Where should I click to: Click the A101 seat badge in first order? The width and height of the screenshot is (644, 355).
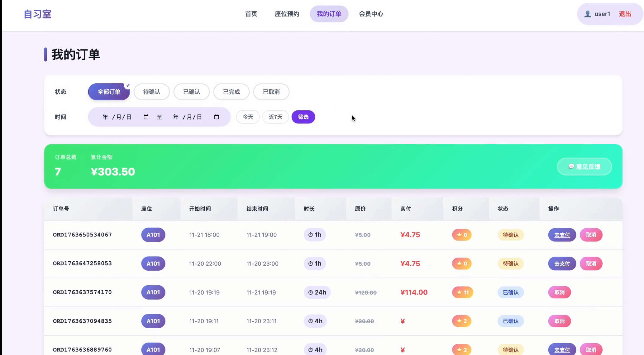[153, 235]
